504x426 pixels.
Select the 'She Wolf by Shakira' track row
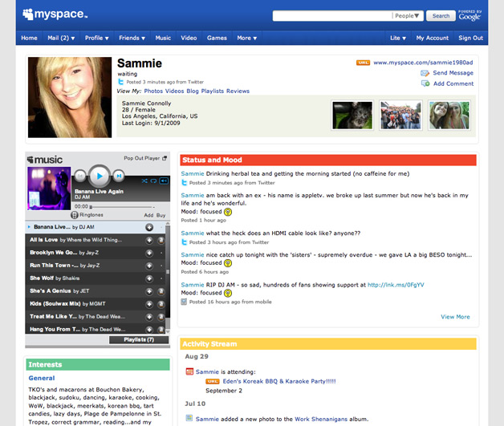click(x=96, y=278)
